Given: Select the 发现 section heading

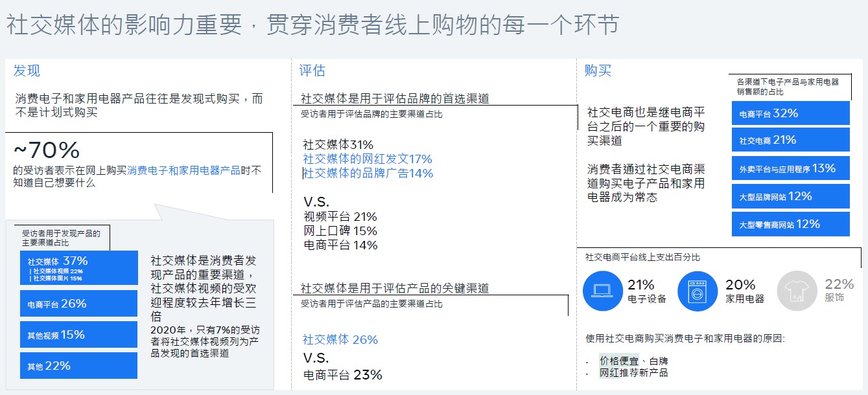Looking at the screenshot, I should coord(27,71).
